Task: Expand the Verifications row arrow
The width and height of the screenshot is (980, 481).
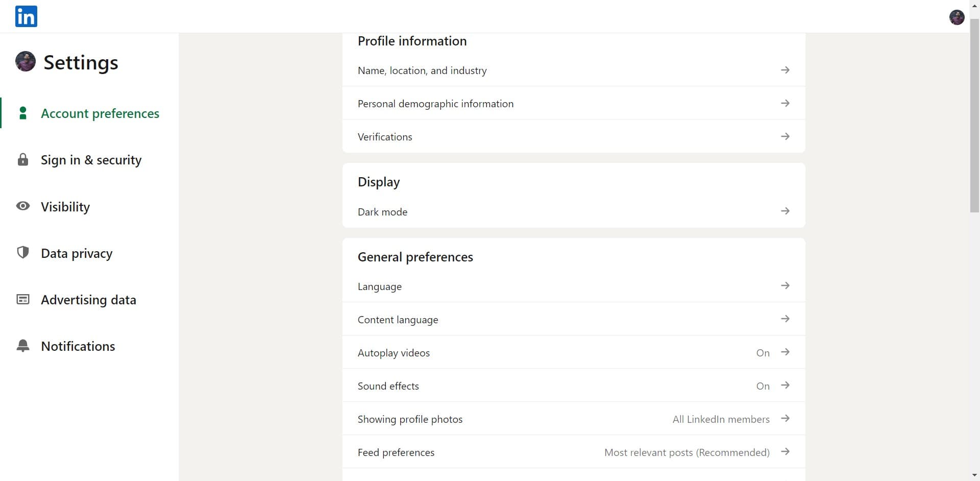Action: [x=785, y=136]
